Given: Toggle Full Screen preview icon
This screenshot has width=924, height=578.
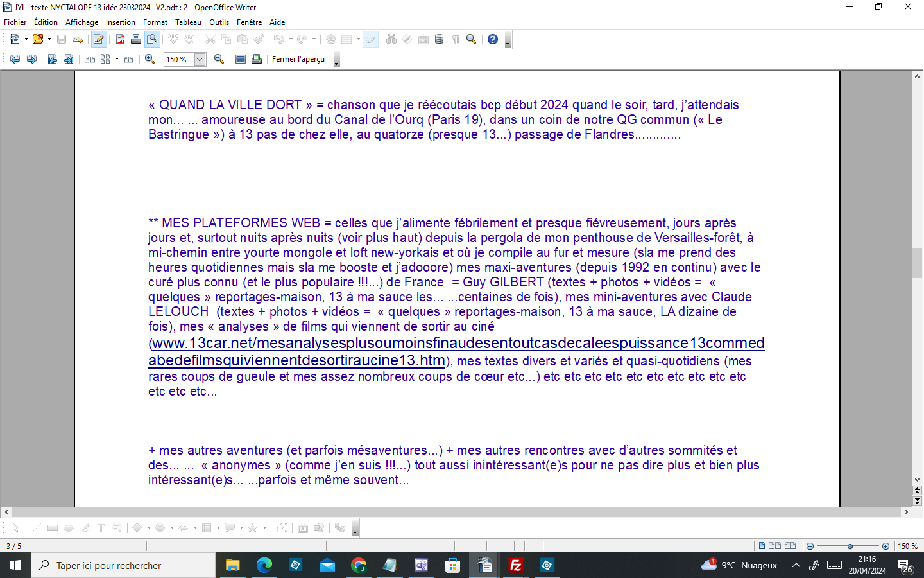Looking at the screenshot, I should coord(241,59).
